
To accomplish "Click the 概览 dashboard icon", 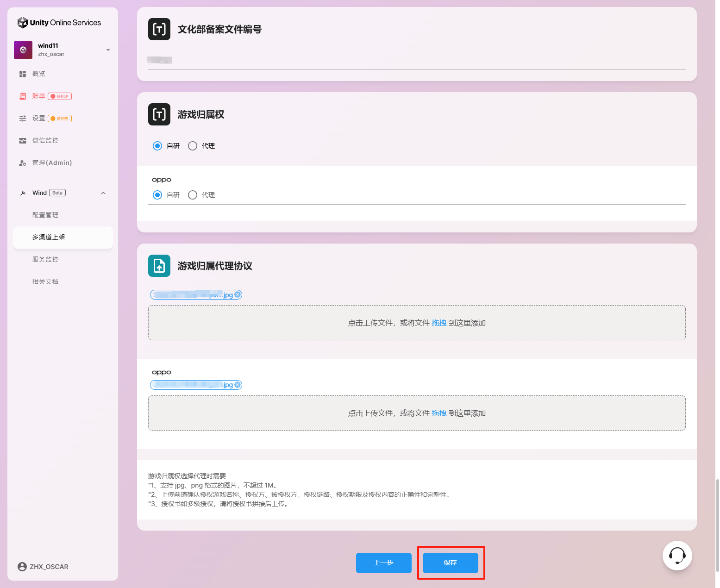I will tap(23, 74).
